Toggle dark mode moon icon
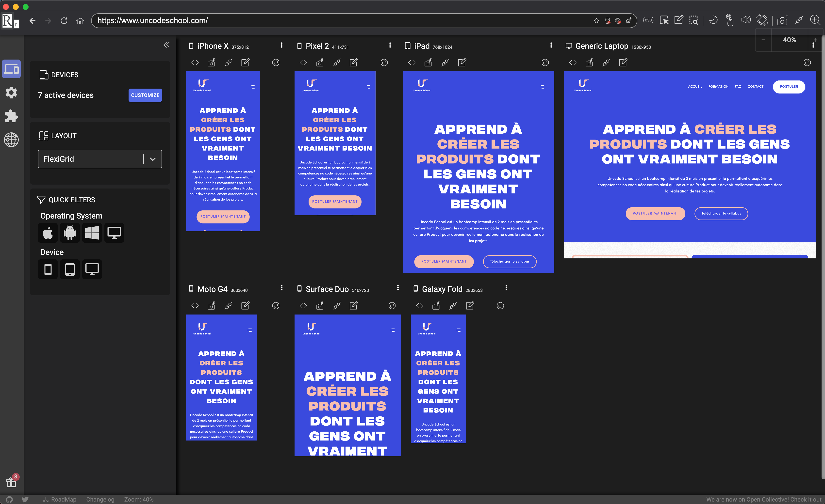This screenshot has height=504, width=825. pyautogui.click(x=713, y=20)
